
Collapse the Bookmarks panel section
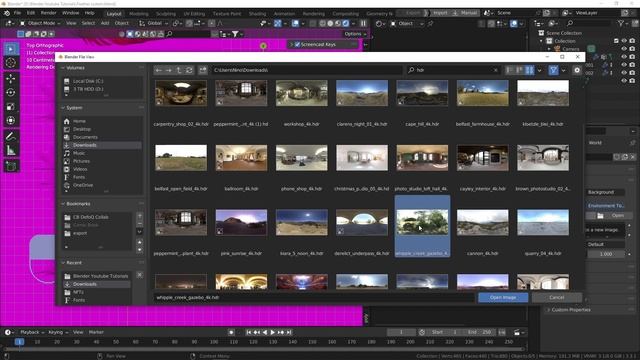click(x=63, y=204)
